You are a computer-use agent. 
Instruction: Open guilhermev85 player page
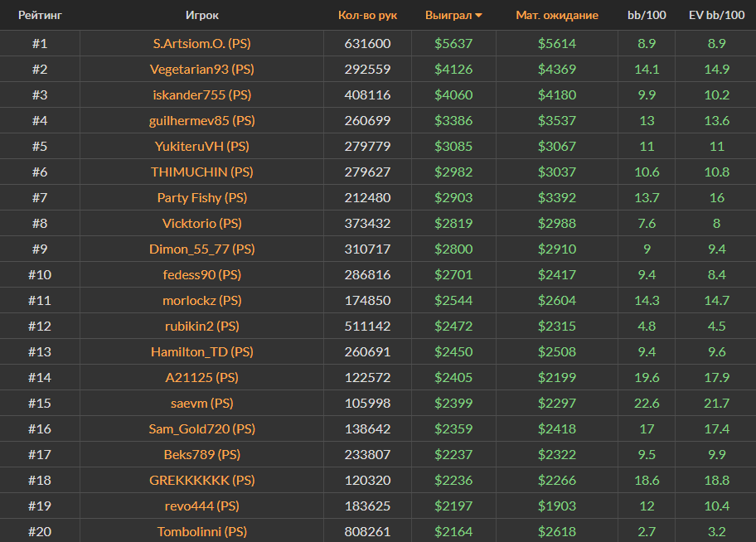(x=202, y=120)
